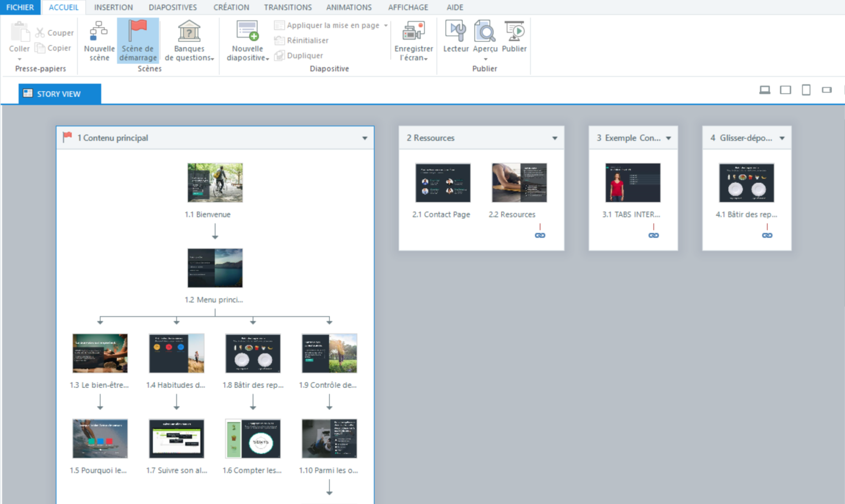Select the 1.1 Bienvenue slide thumbnail

[215, 182]
